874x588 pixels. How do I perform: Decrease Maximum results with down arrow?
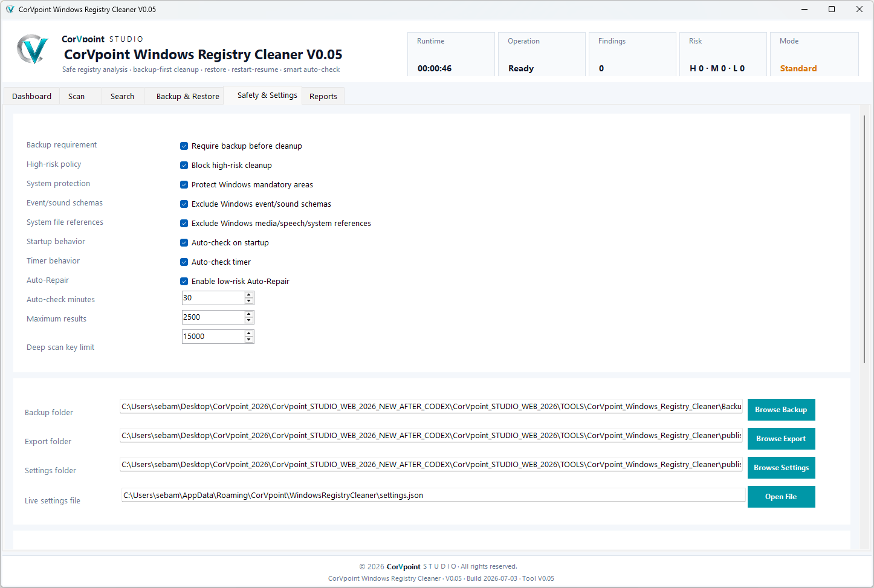(249, 320)
